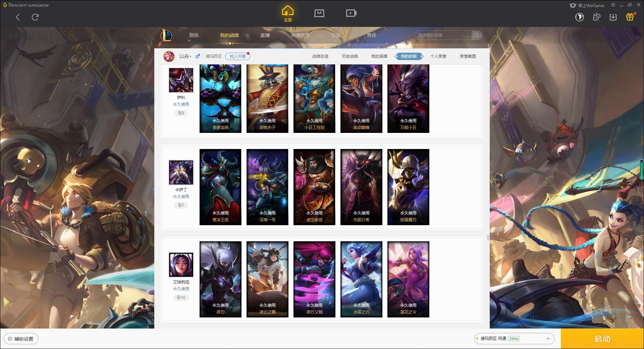The image size is (644, 349).
Task: Open the 冰霜之刃 skin card
Action: [361, 279]
